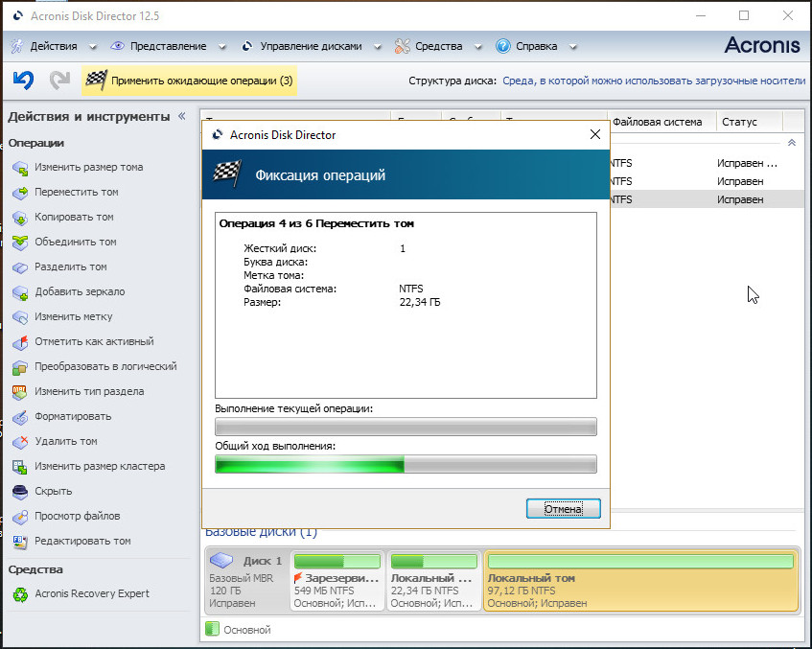Close the Фиксация операций dialog
Screen dimensions: 812x649
click(x=595, y=134)
